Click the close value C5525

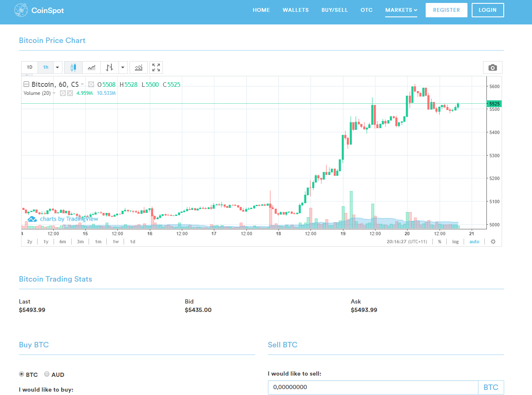172,85
